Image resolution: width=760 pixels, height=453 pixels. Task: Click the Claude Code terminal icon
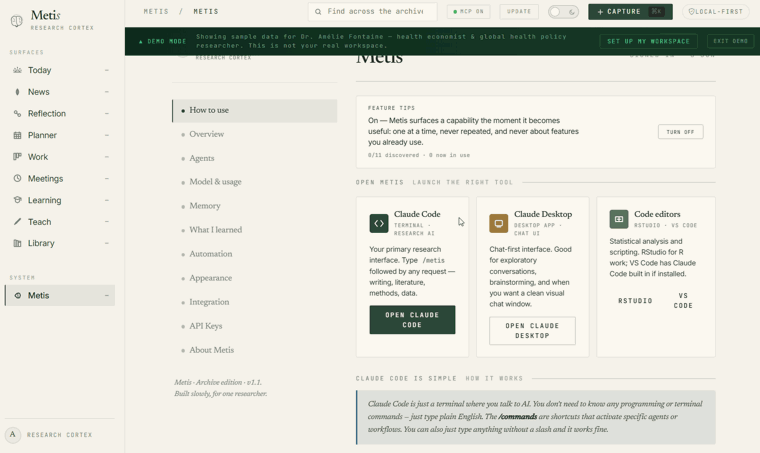click(379, 223)
